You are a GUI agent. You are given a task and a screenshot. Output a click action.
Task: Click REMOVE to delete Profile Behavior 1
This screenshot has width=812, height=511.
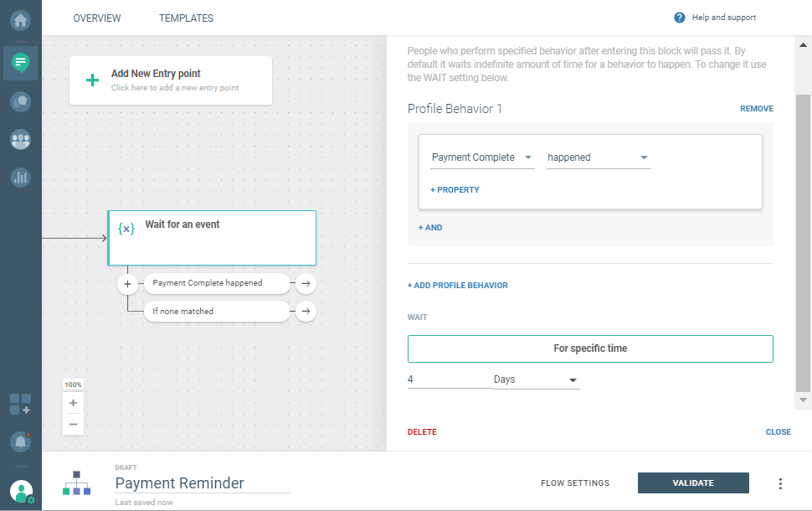[x=756, y=108]
